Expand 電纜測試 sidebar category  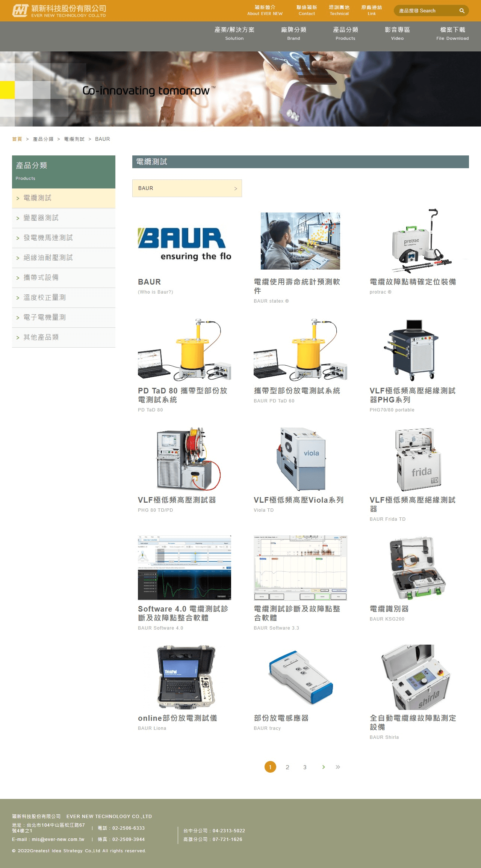tap(64, 198)
